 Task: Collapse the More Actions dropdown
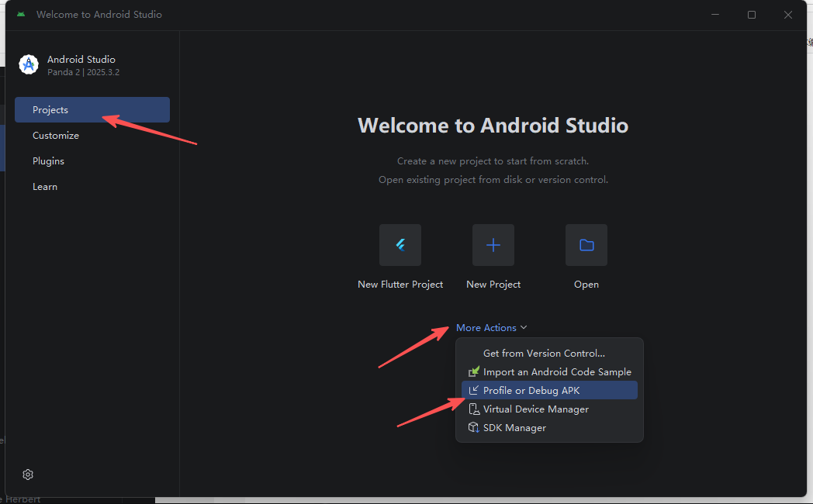(x=492, y=327)
